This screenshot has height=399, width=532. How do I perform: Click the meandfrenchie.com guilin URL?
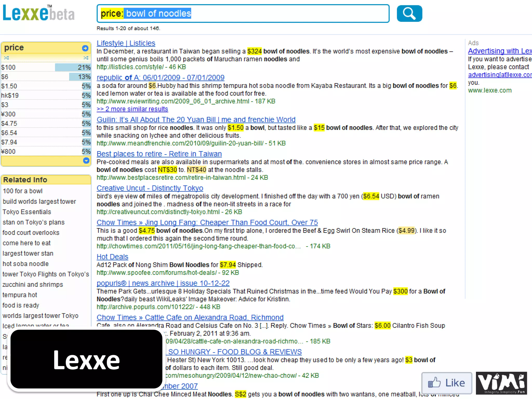tap(180, 143)
